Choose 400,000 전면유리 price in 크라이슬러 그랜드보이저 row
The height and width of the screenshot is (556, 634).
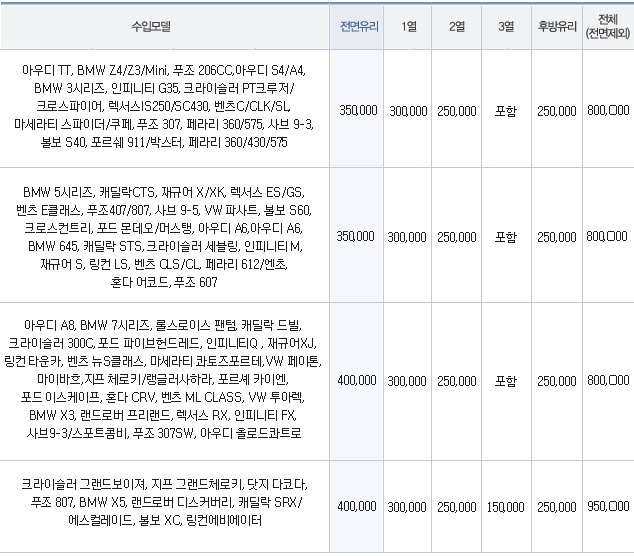tap(357, 506)
